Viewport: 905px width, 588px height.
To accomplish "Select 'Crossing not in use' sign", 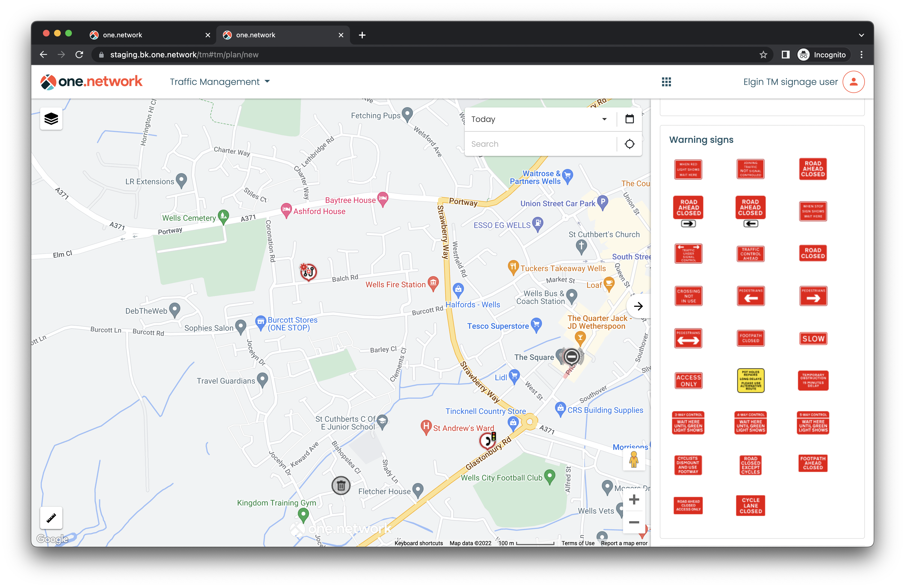I will click(688, 296).
